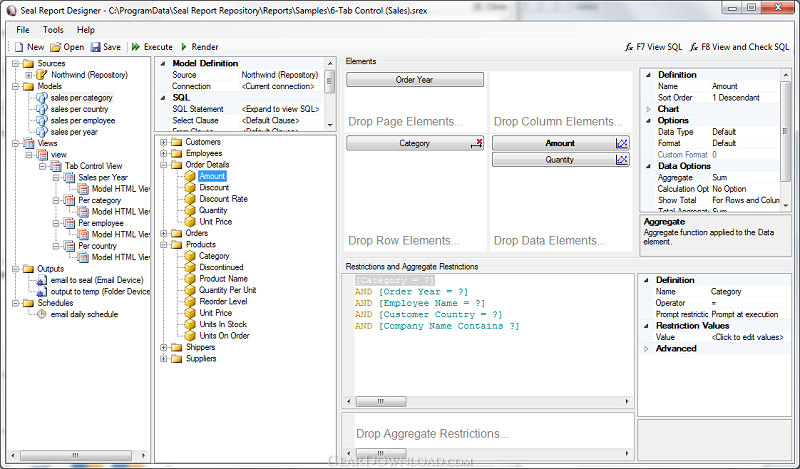
Task: Click the Sort Order 1 Descendant value
Action: (745, 97)
